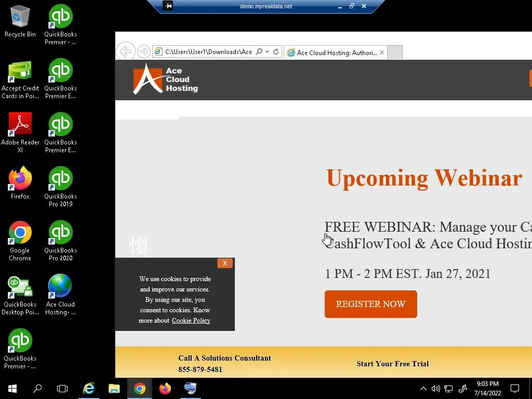Click the address bar showing C:\Users\User1\Downloads\Ace

208,51
